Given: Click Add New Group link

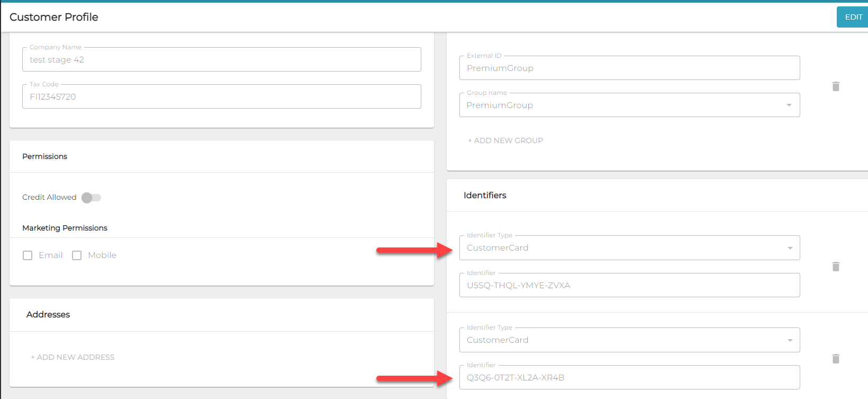Looking at the screenshot, I should pyautogui.click(x=505, y=140).
